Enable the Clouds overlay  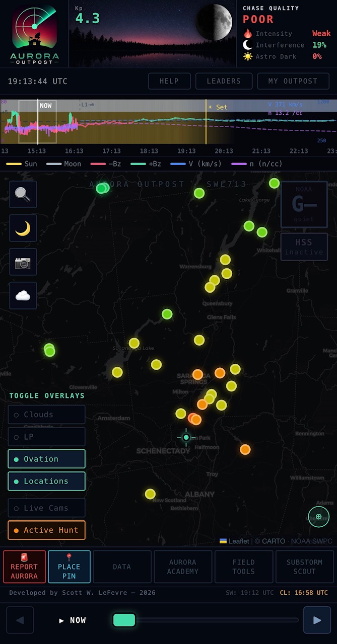click(47, 415)
